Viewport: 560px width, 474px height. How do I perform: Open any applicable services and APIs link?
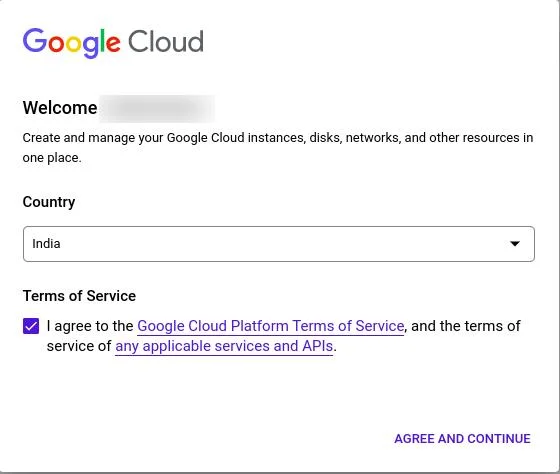pos(224,346)
